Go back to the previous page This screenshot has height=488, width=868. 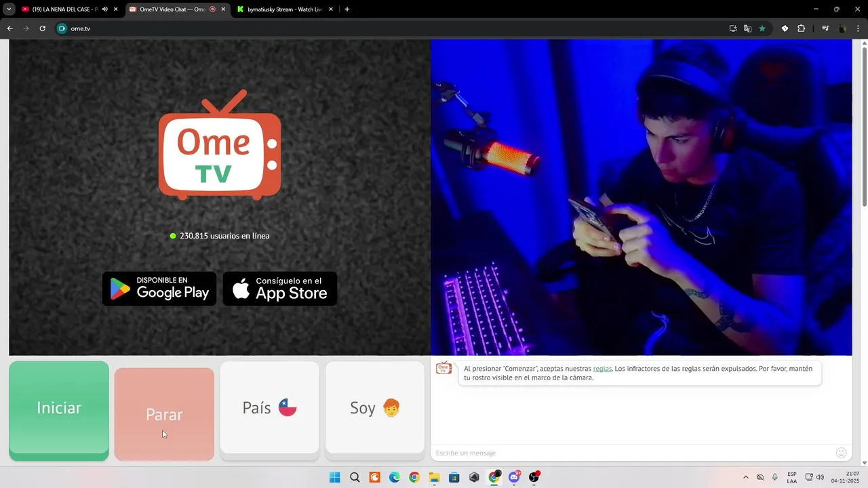tap(9, 28)
